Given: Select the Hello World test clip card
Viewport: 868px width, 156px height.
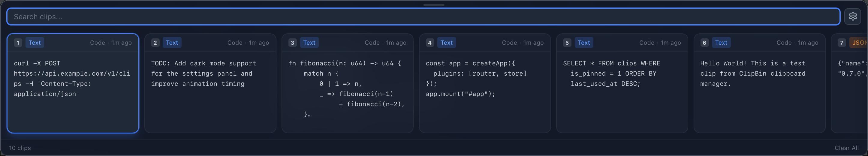Looking at the screenshot, I should coord(759,83).
